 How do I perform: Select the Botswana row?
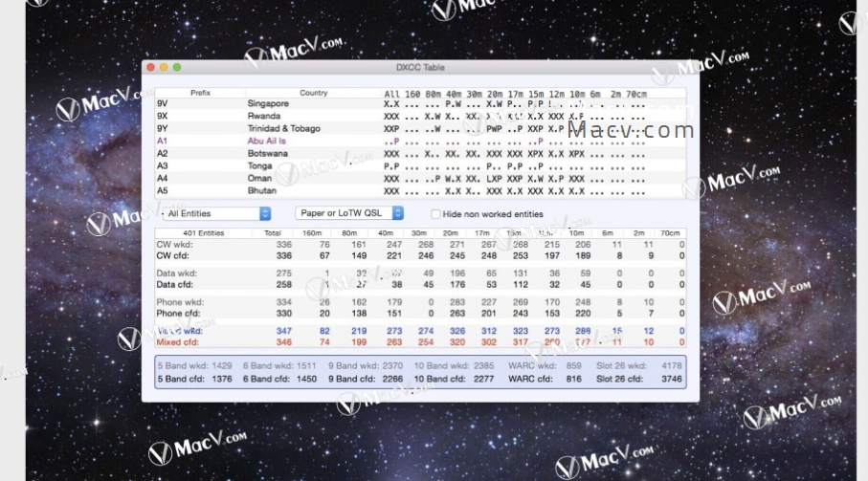[x=420, y=153]
